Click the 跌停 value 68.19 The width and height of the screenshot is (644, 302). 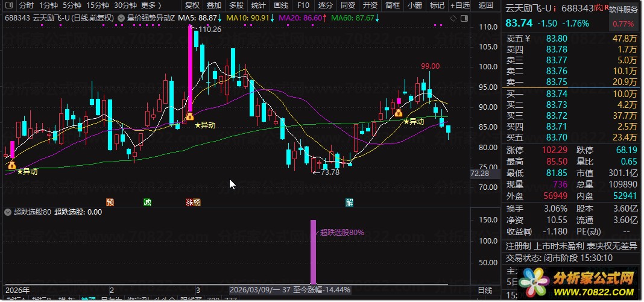pyautogui.click(x=628, y=150)
